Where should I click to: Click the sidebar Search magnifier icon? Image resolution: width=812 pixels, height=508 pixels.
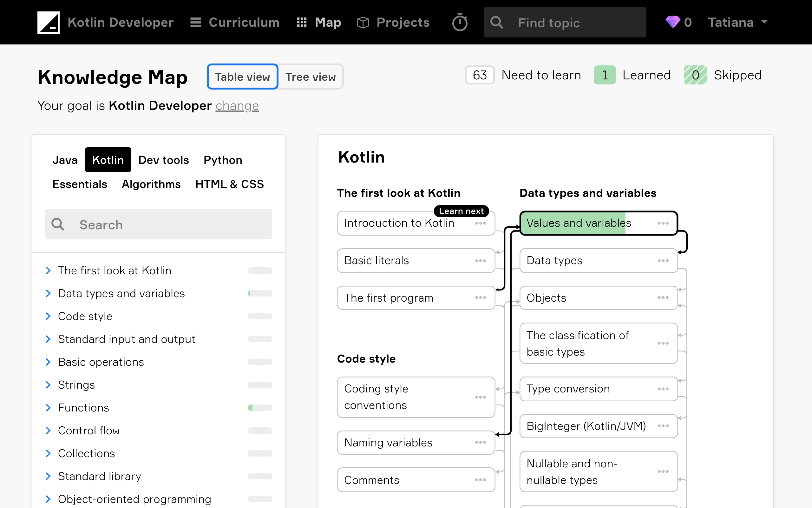58,224
